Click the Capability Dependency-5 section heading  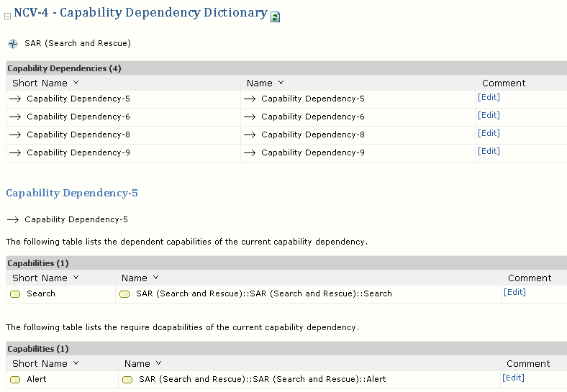(72, 193)
